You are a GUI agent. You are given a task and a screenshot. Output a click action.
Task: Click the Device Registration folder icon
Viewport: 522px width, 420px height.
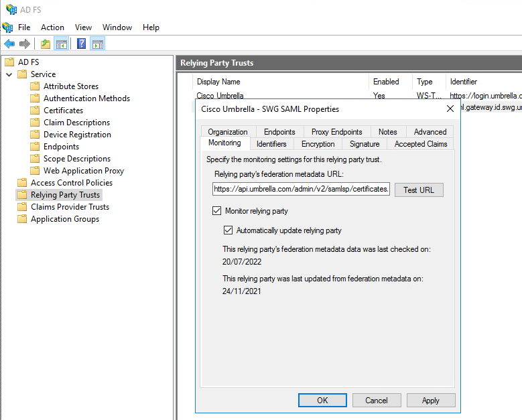(x=35, y=135)
